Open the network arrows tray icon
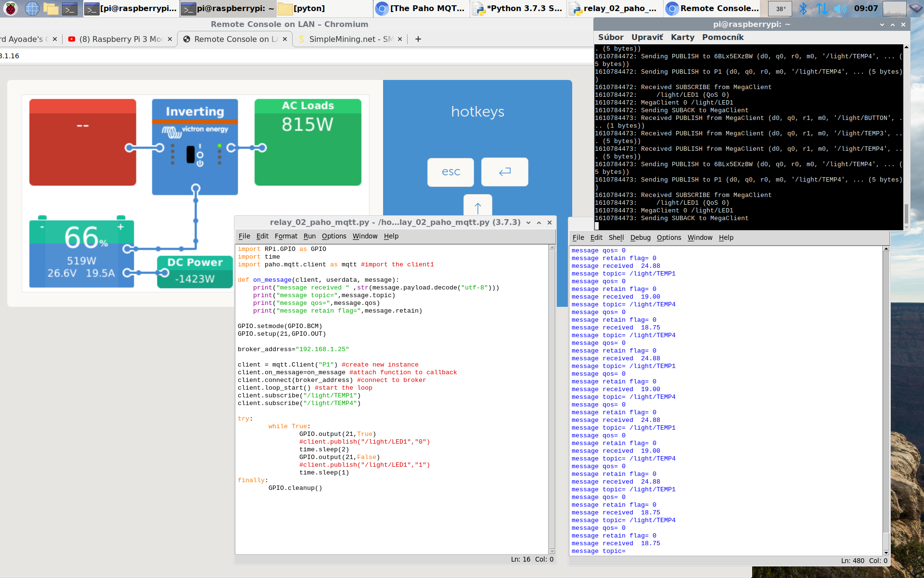Screen dimensions: 924x578 click(x=821, y=8)
